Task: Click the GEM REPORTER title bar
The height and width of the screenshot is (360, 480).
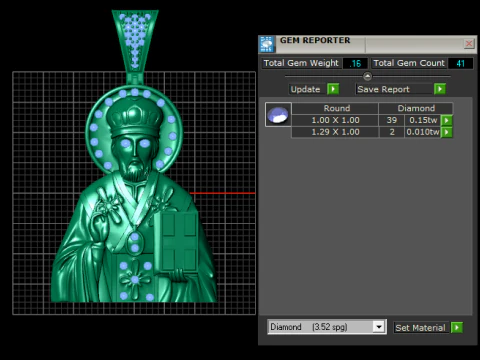Action: tap(368, 44)
